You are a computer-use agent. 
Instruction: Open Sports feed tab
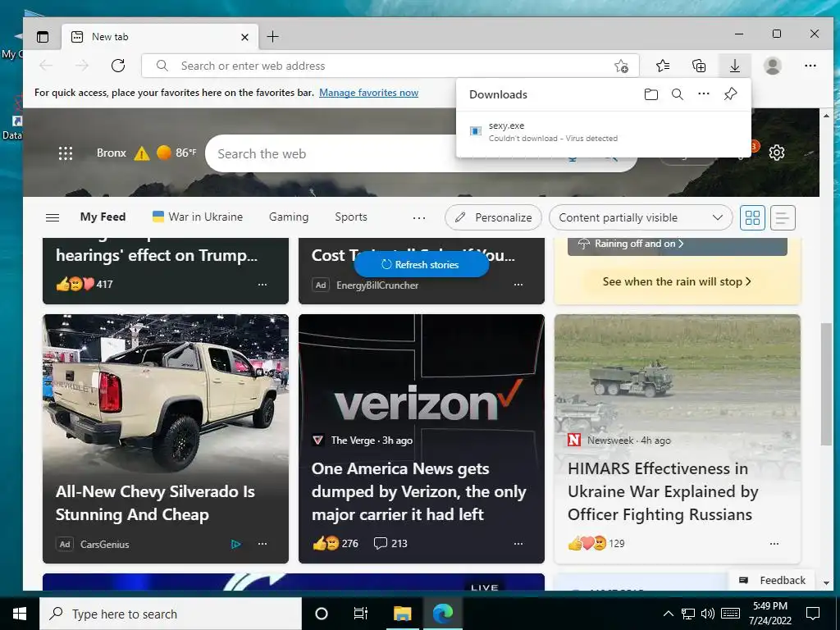click(x=351, y=217)
